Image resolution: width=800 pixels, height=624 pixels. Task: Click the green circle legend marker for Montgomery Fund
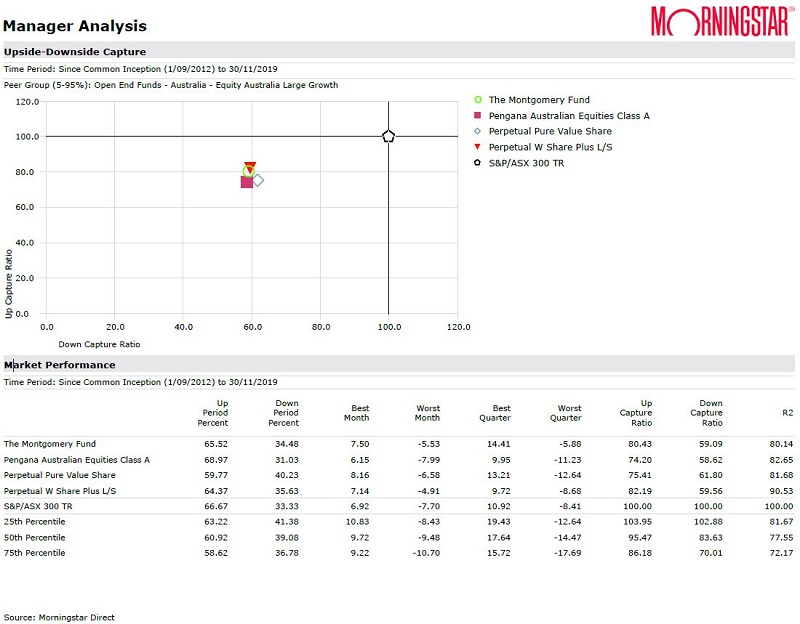pyautogui.click(x=478, y=100)
